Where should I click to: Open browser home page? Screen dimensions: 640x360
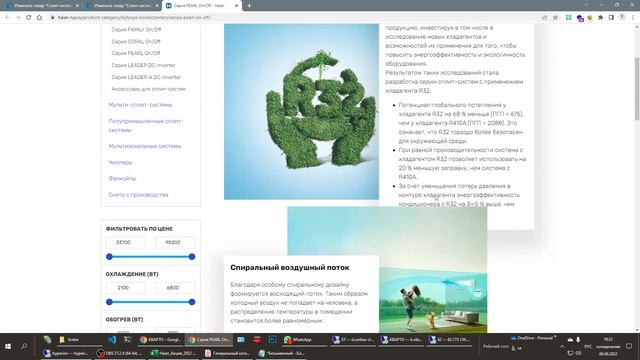click(x=39, y=18)
